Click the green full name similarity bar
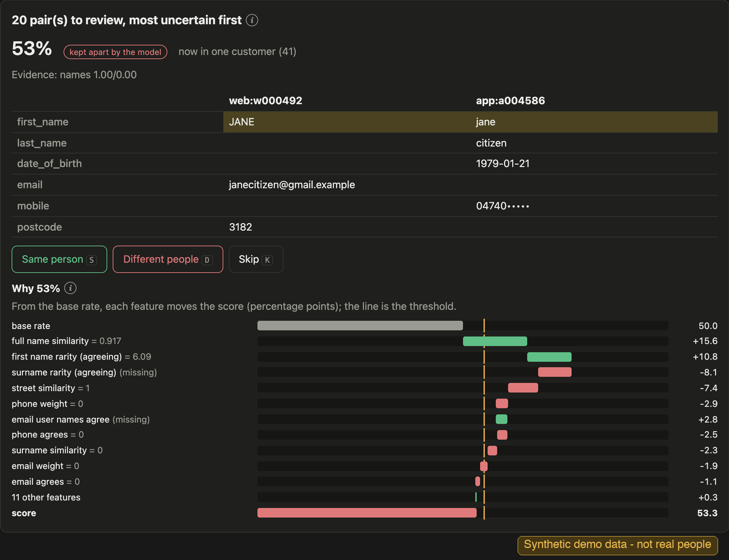 point(495,341)
